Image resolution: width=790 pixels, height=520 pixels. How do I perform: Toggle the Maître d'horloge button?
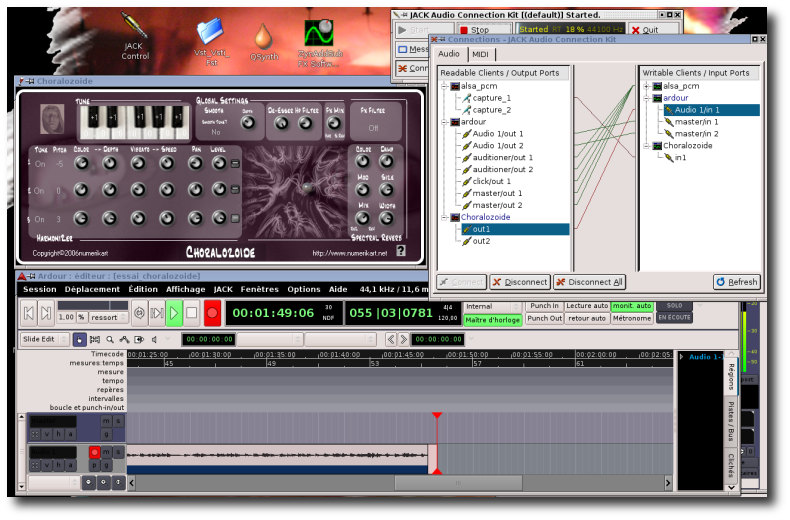click(x=492, y=320)
